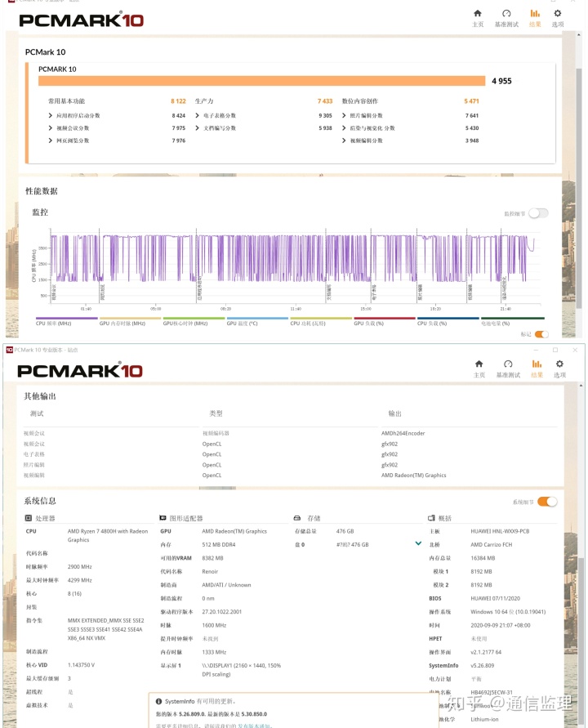
Task: Click overall score value 4 955
Action: pyautogui.click(x=501, y=81)
